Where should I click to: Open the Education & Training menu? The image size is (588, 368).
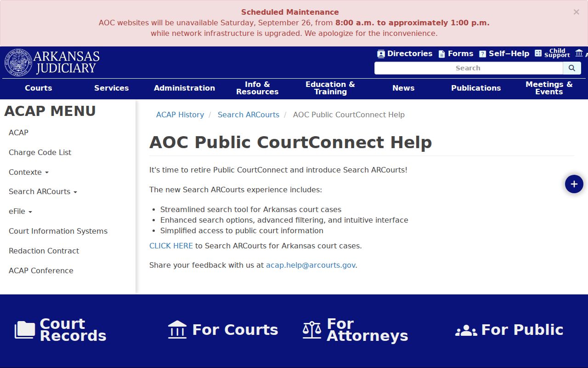(330, 88)
